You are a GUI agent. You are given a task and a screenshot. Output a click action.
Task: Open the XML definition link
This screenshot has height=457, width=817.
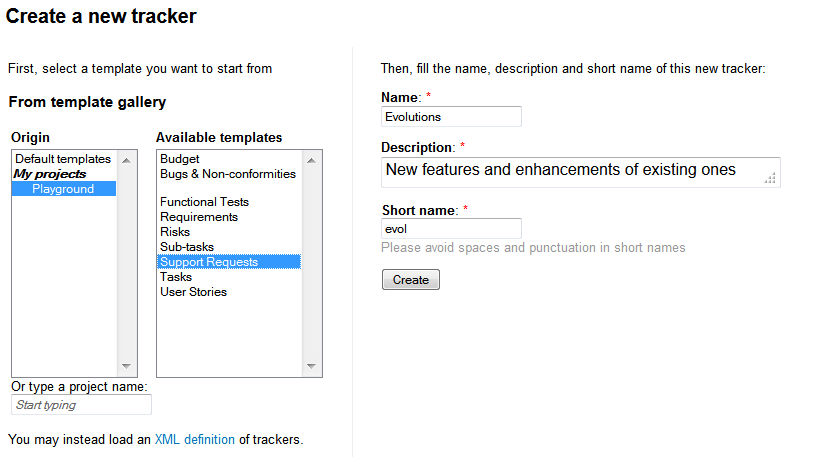[194, 439]
